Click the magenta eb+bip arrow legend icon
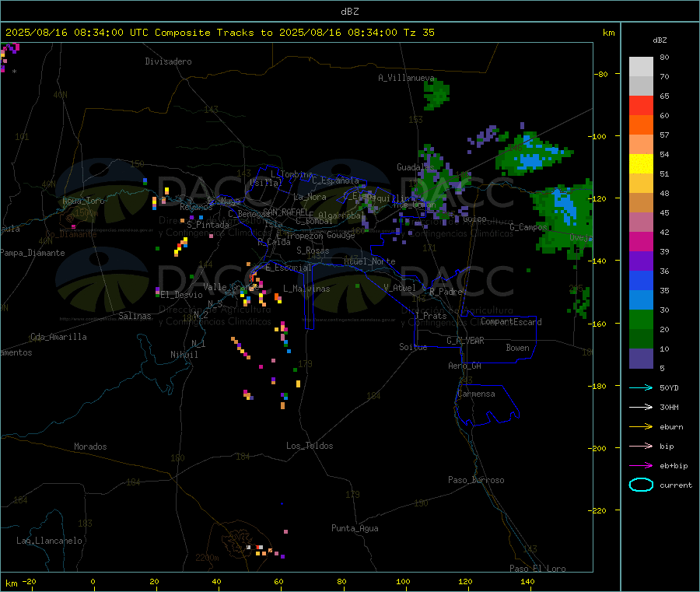 point(641,465)
